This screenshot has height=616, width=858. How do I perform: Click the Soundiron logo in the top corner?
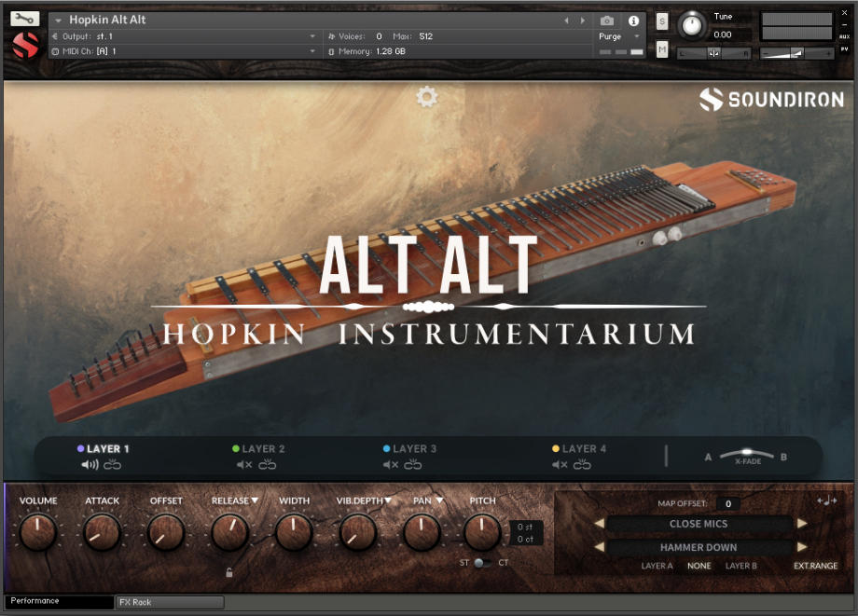point(773,97)
